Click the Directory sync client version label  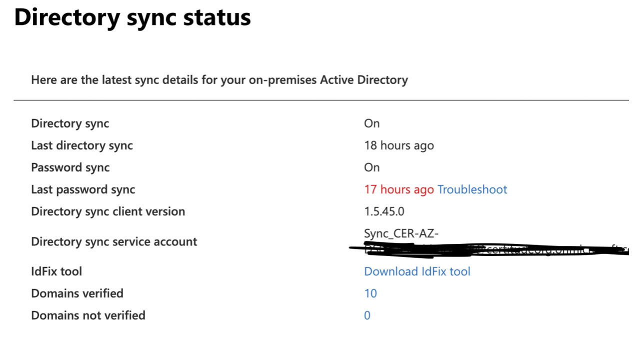108,211
